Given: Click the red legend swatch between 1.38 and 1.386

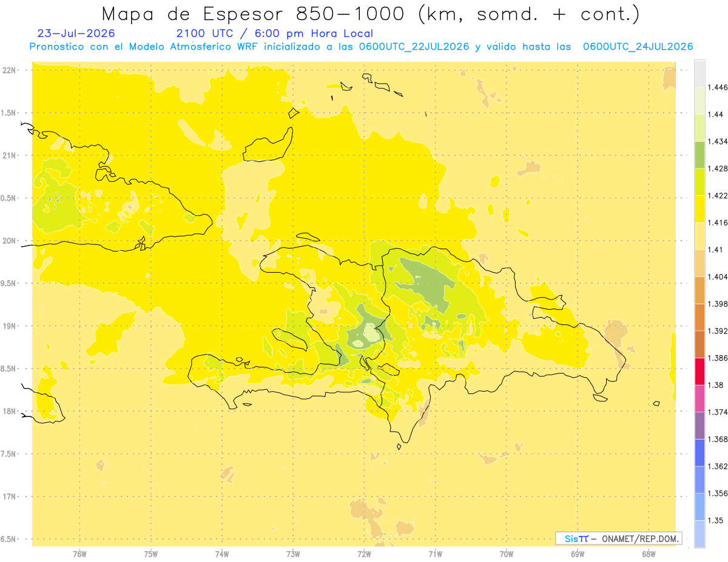Looking at the screenshot, I should pos(699,372).
